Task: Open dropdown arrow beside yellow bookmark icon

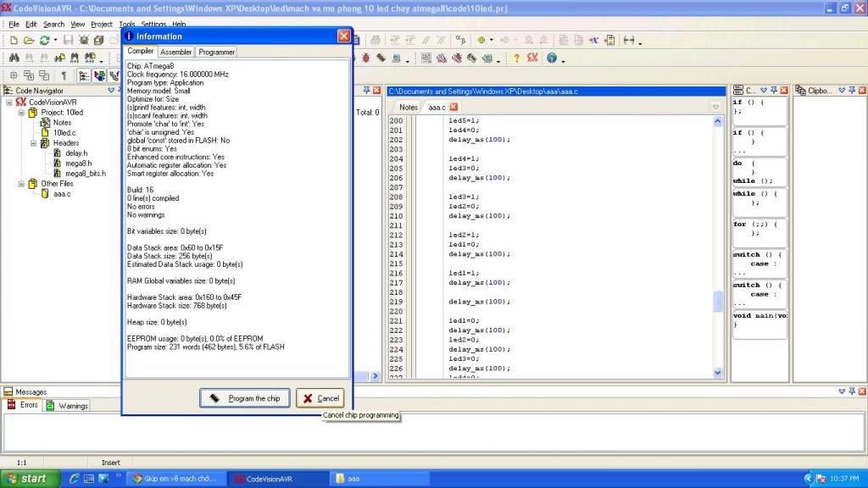Action: click(491, 40)
